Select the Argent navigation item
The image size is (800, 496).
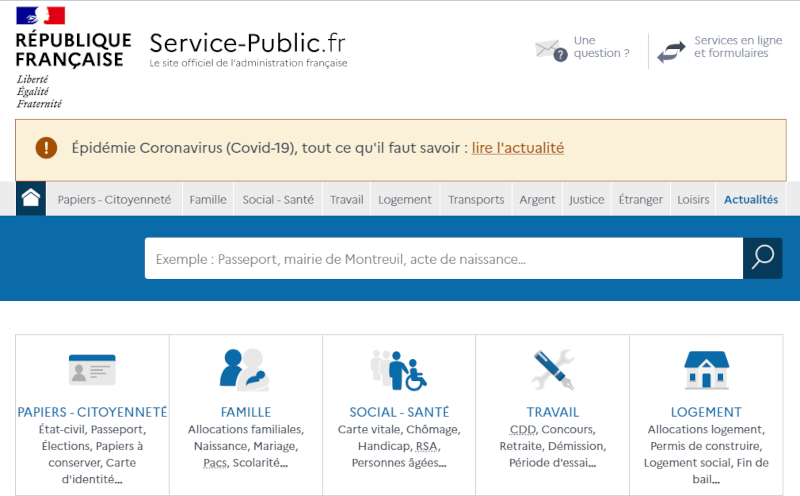537,200
